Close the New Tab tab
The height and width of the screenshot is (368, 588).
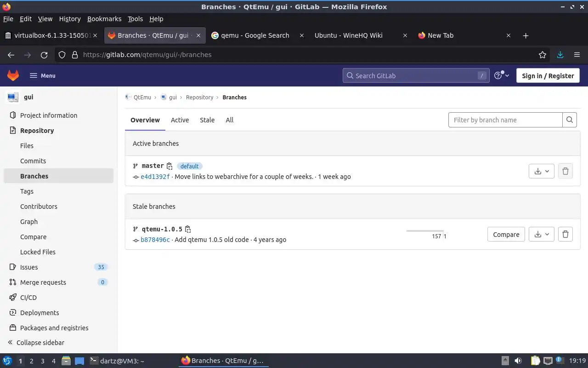click(509, 35)
